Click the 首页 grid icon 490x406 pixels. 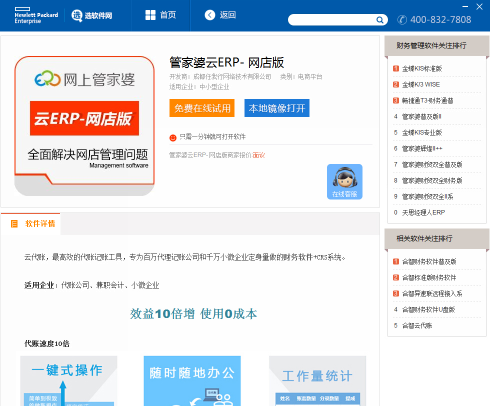(x=150, y=15)
